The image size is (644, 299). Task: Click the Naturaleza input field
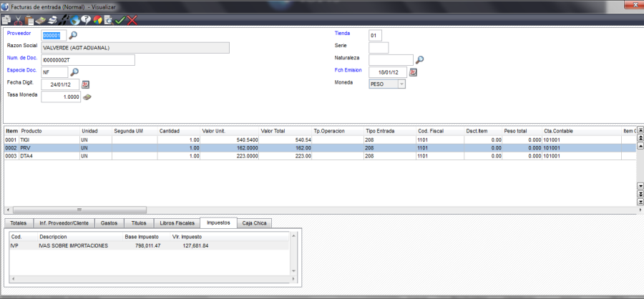(391, 60)
